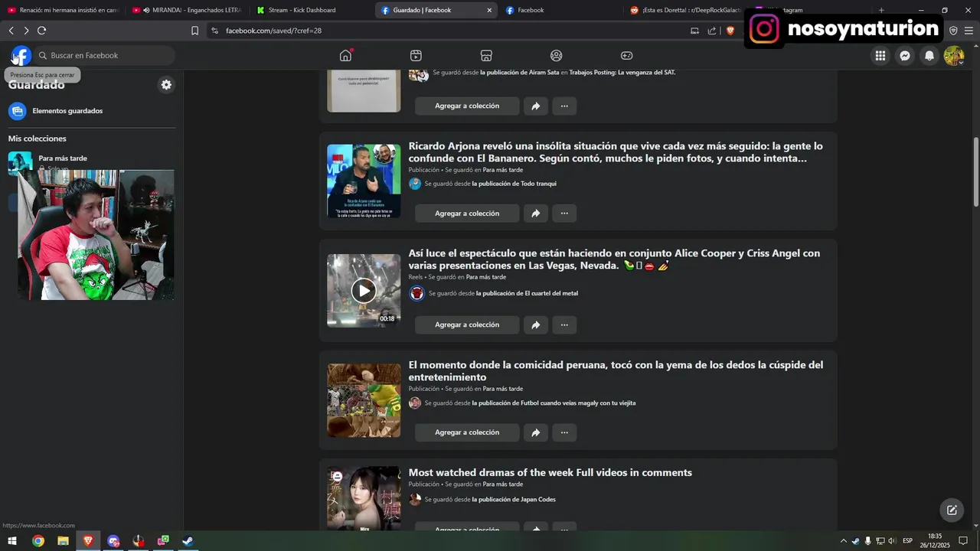
Task: Switch to the second Facebook tab
Action: click(x=563, y=10)
